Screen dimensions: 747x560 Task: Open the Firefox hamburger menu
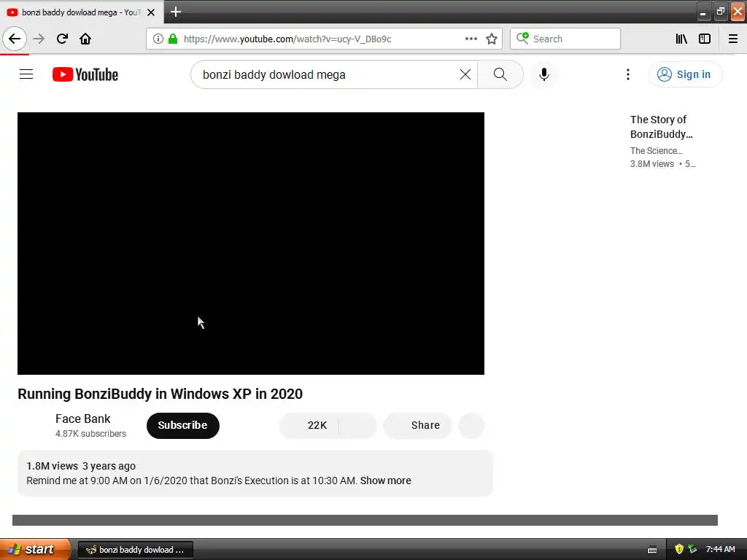pyautogui.click(x=733, y=39)
